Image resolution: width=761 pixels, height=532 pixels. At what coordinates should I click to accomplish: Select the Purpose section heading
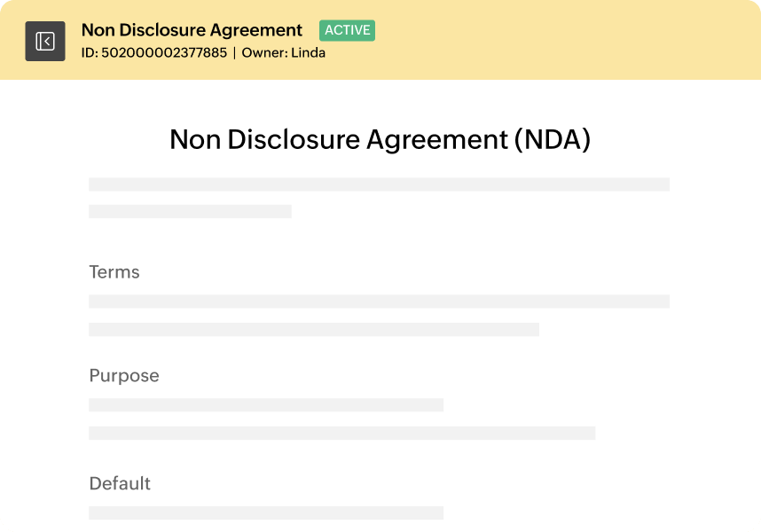pyautogui.click(x=124, y=376)
